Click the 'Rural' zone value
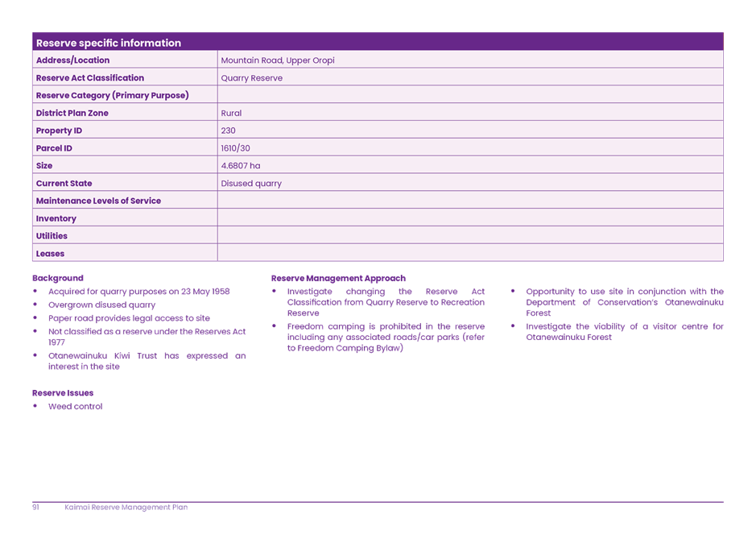 (x=231, y=114)
